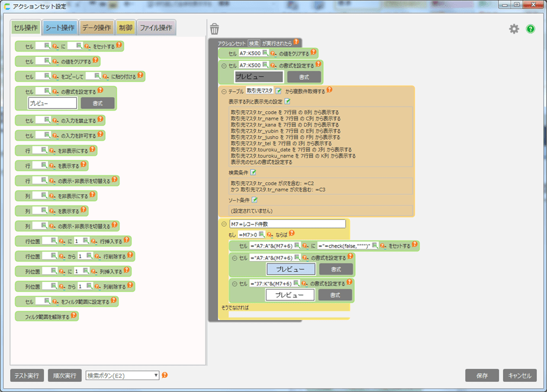Open the 検索ボタン(E2) dropdown

[x=123, y=375]
